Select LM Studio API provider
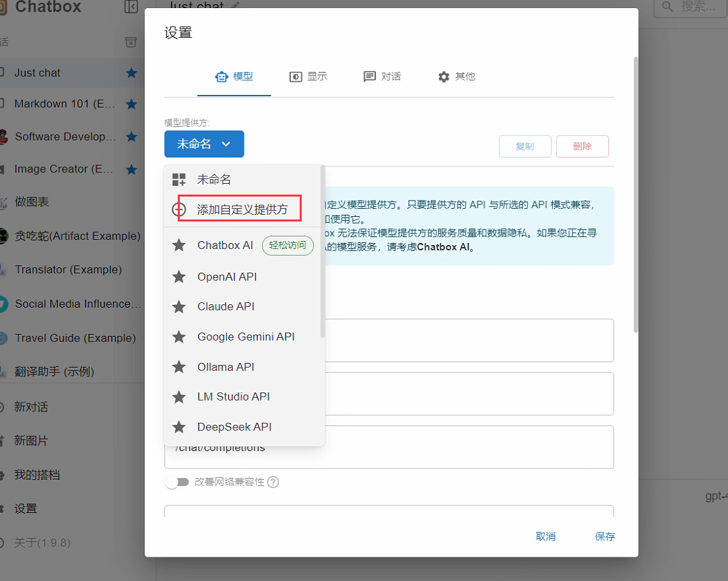 tap(242, 397)
